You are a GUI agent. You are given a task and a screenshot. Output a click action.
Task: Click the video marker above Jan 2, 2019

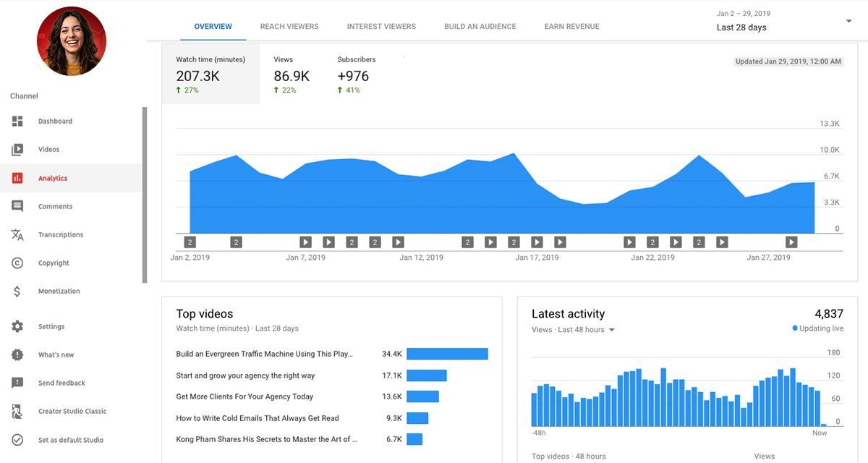point(190,242)
